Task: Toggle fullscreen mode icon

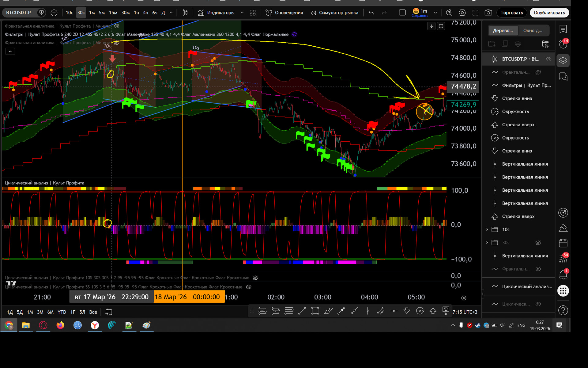Action: coord(475,13)
